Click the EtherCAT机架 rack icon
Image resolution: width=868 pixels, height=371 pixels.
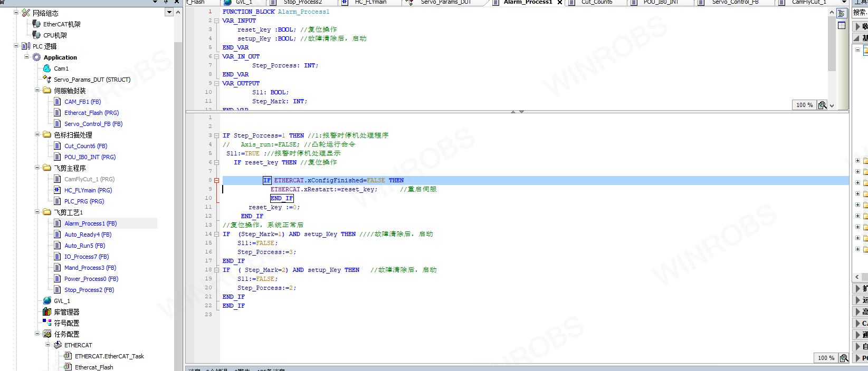(36, 24)
